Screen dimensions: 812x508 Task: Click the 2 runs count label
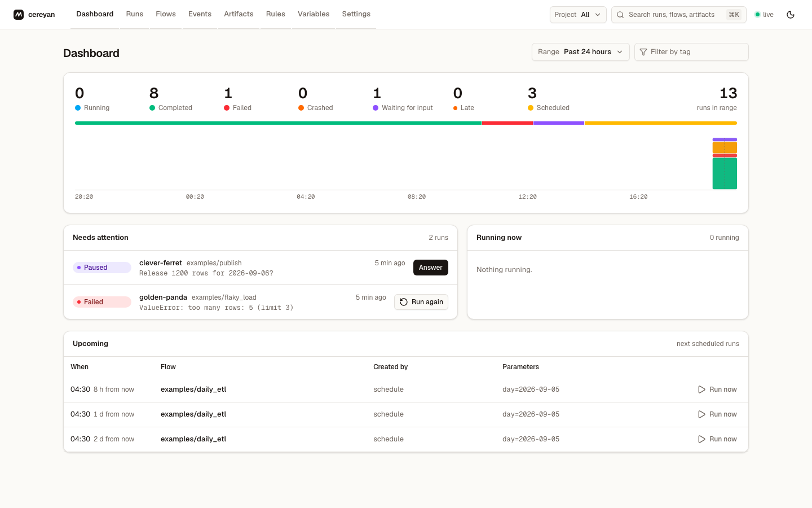click(438, 238)
